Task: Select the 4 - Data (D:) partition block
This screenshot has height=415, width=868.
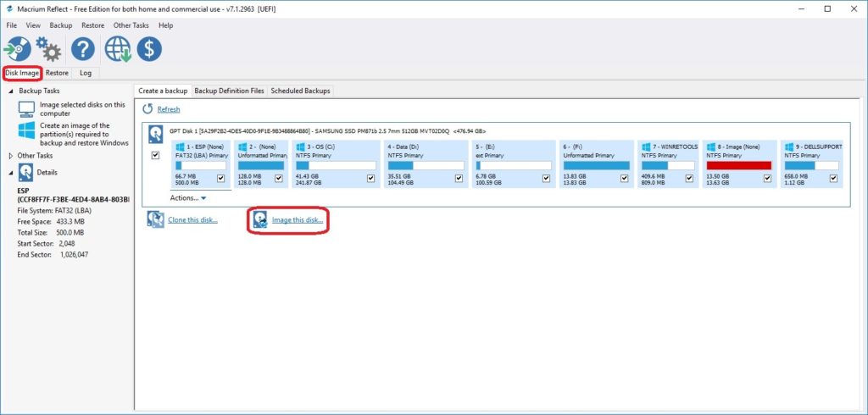Action: tap(426, 164)
